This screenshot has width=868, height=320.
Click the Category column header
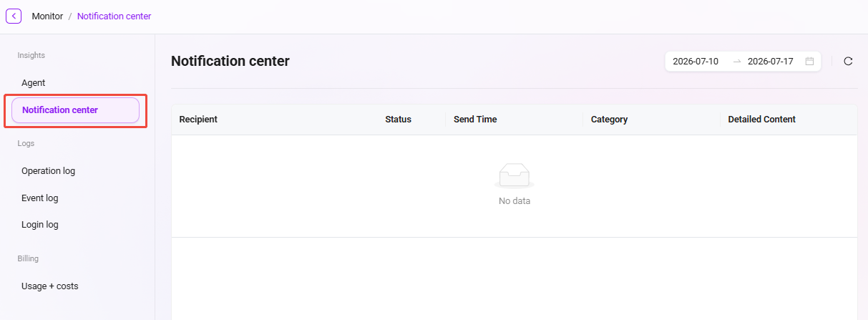click(609, 120)
